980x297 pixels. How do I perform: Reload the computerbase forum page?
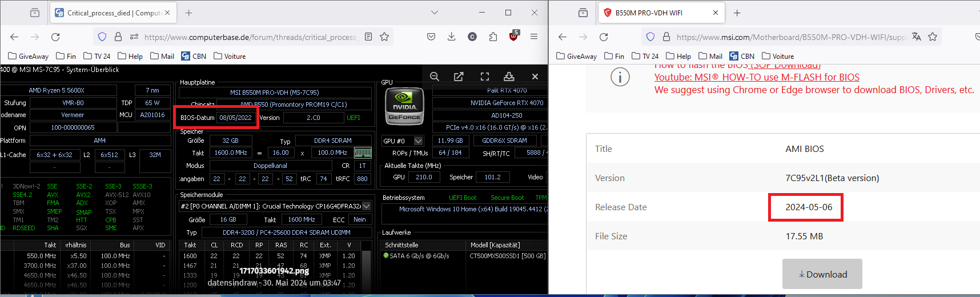55,37
